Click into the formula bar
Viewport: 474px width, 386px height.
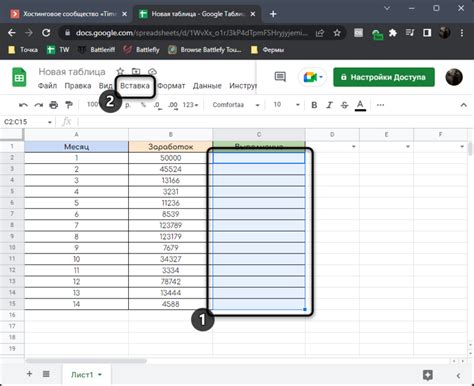tap(273, 122)
